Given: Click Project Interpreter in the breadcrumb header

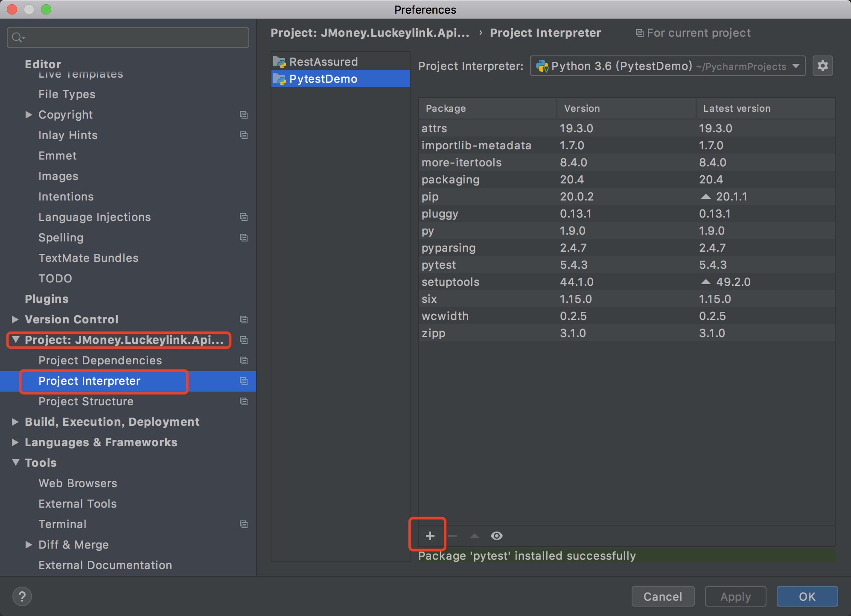Looking at the screenshot, I should click(545, 33).
